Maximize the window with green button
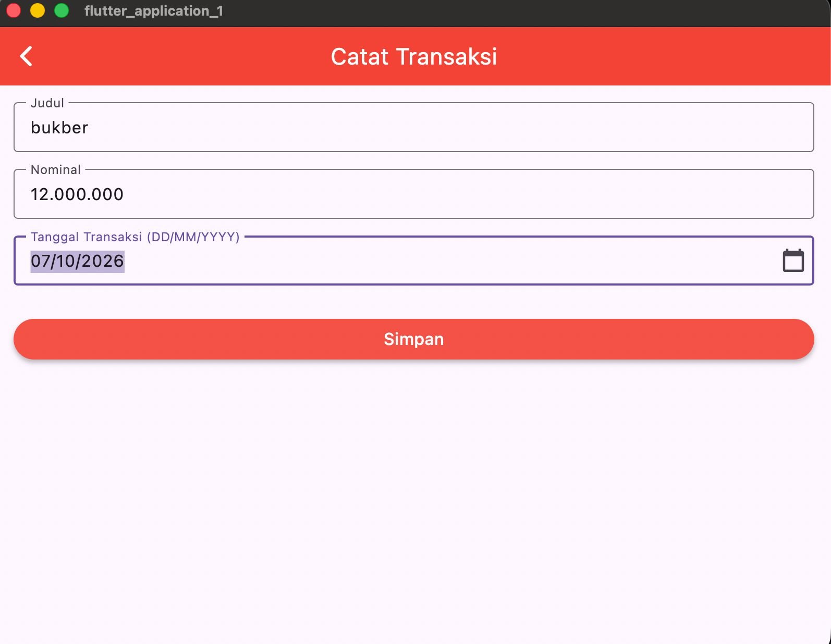831x644 pixels. coord(62,10)
